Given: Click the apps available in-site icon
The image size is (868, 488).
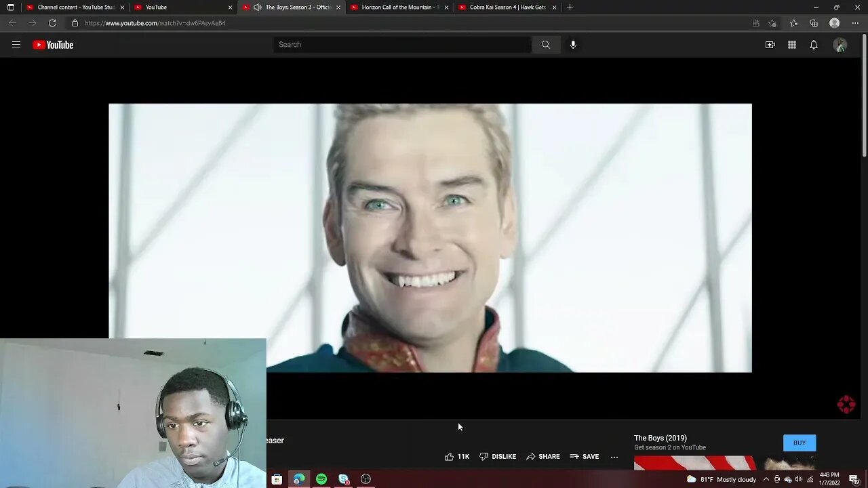Looking at the screenshot, I should (x=755, y=23).
